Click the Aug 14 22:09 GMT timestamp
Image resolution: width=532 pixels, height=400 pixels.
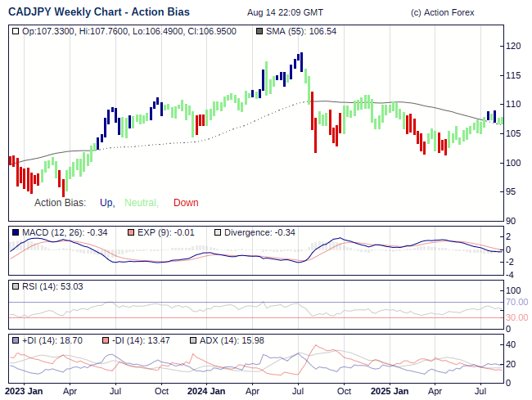click(284, 13)
